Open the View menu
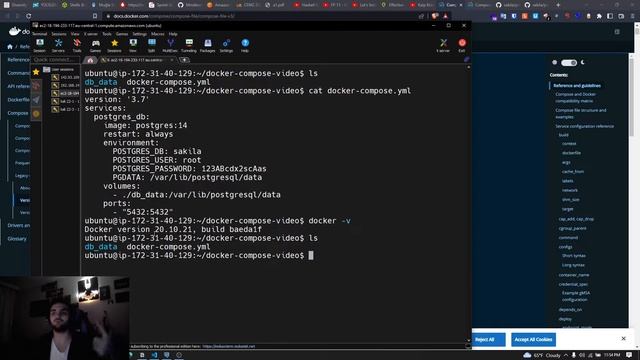Viewport: 640px width, 360px height. coord(75,34)
